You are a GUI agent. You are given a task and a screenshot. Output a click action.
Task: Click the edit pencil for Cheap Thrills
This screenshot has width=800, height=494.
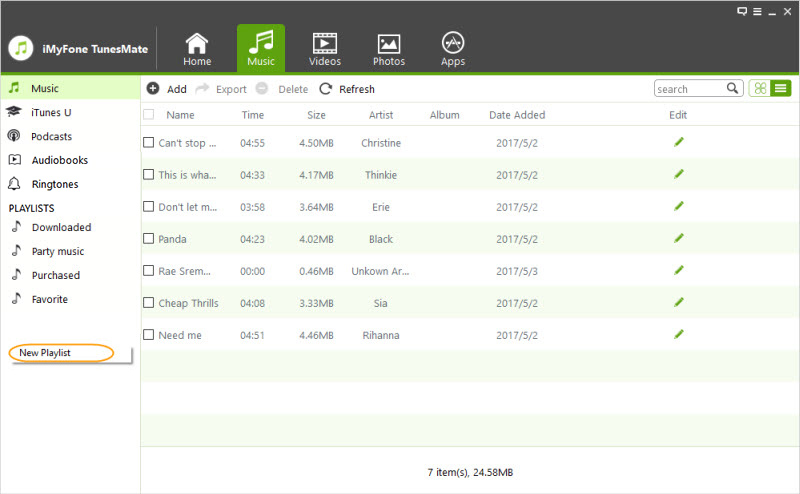tap(679, 303)
